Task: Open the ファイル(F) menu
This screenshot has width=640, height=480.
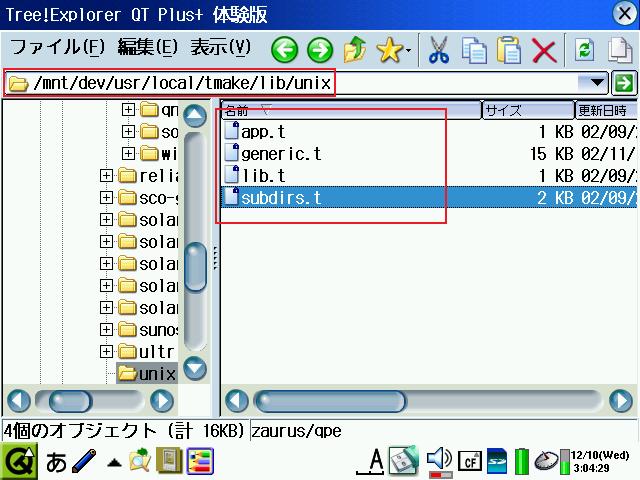Action: (57, 47)
